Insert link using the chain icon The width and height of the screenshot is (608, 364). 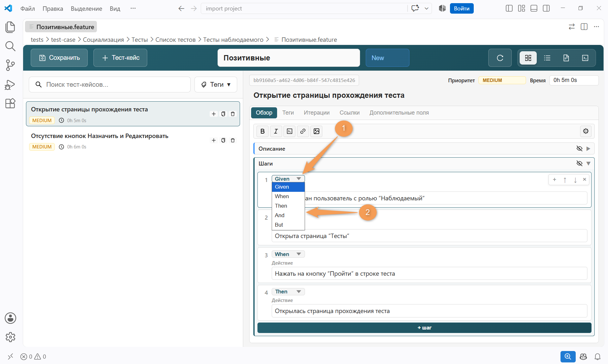[303, 131]
